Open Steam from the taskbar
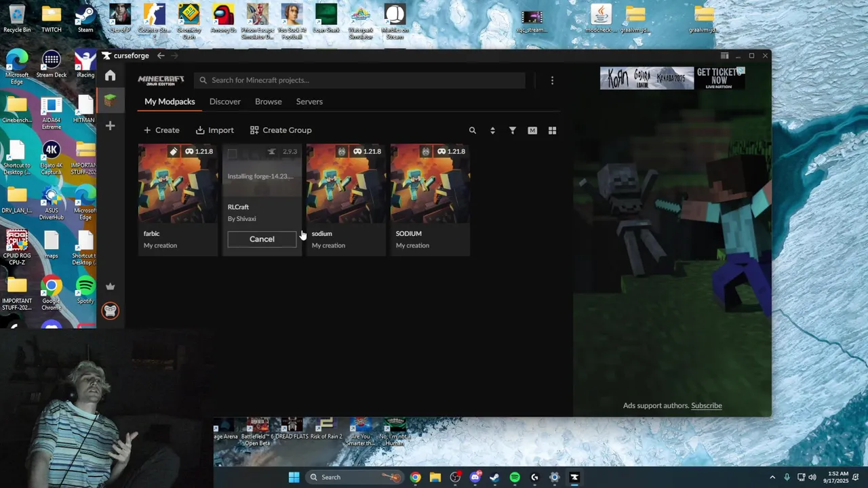This screenshot has width=868, height=488. (x=494, y=477)
